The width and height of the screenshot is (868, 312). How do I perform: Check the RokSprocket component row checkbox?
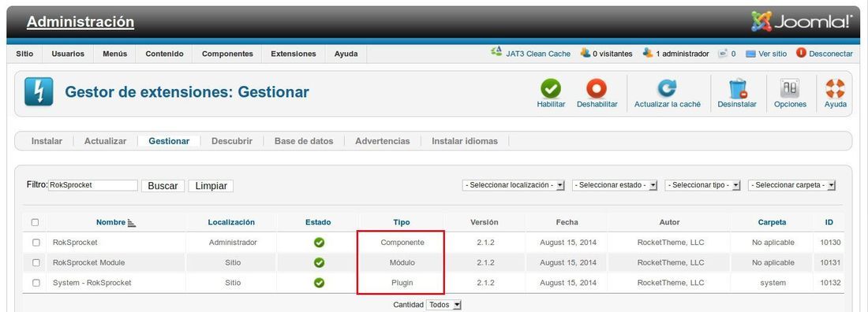pyautogui.click(x=36, y=243)
